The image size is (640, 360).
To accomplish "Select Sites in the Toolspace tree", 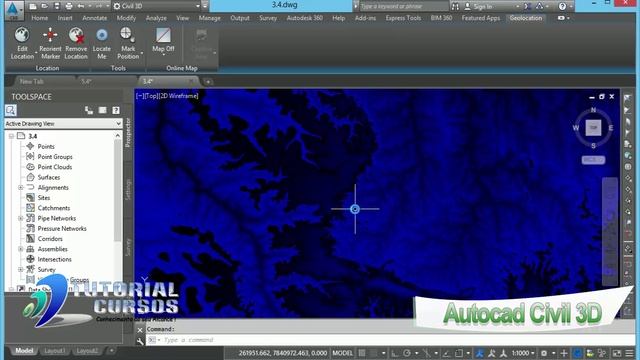I will 44,198.
